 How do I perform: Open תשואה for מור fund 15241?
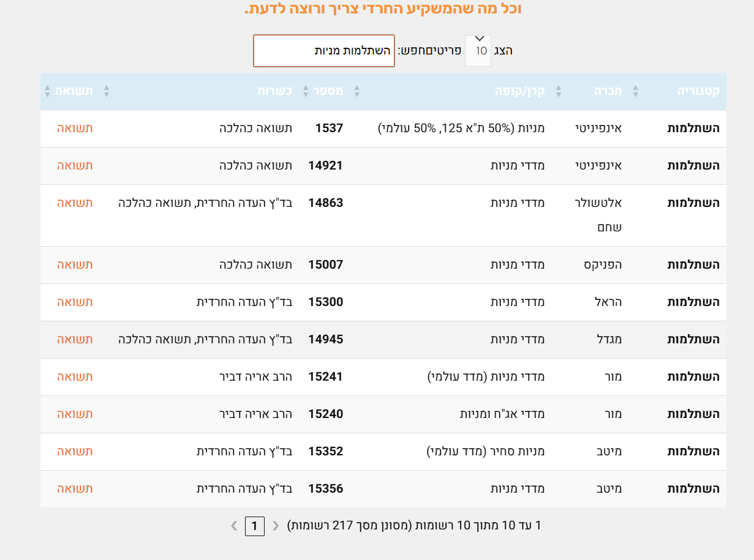(x=74, y=377)
